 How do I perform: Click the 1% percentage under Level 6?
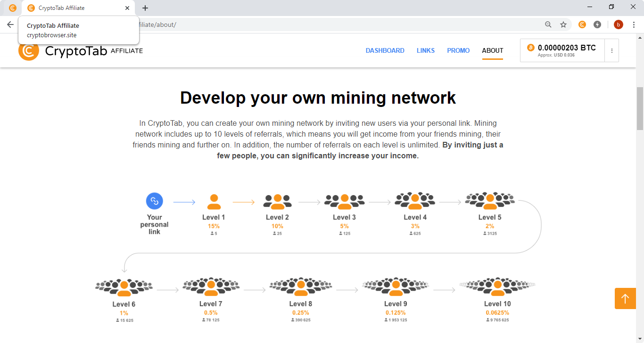pos(124,313)
